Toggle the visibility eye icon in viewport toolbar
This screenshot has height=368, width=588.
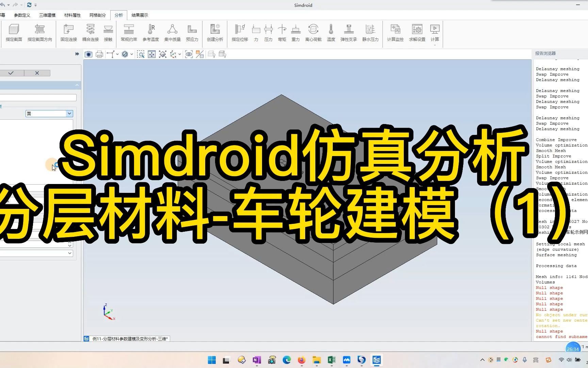click(189, 54)
